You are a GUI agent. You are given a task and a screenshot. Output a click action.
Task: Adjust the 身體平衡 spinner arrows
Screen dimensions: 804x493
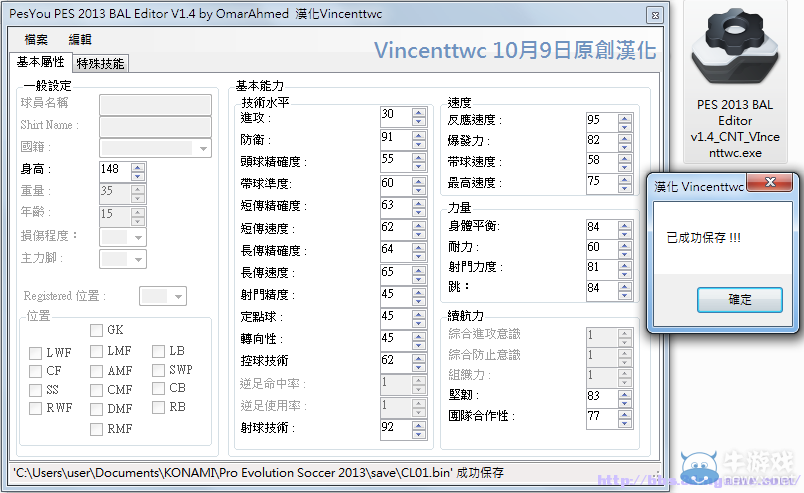(625, 229)
